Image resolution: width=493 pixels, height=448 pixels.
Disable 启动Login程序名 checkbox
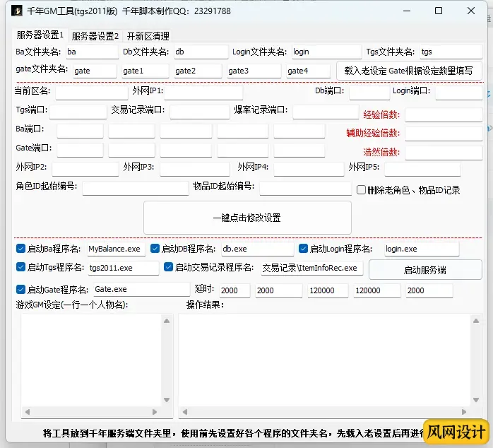(303, 249)
